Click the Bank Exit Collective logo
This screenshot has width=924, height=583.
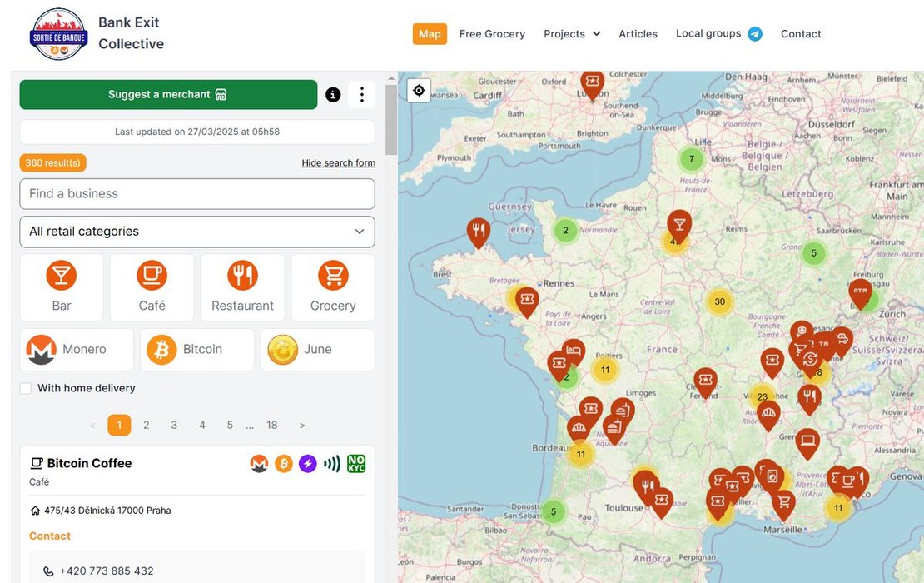[x=59, y=34]
